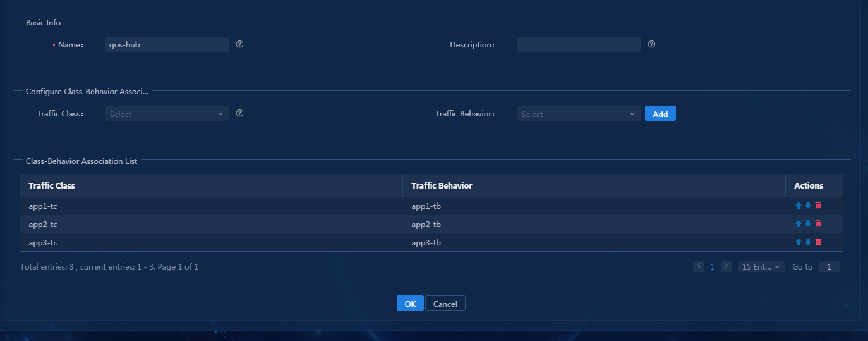This screenshot has height=341, width=868.
Task: Move app2-tc row down
Action: (x=808, y=224)
